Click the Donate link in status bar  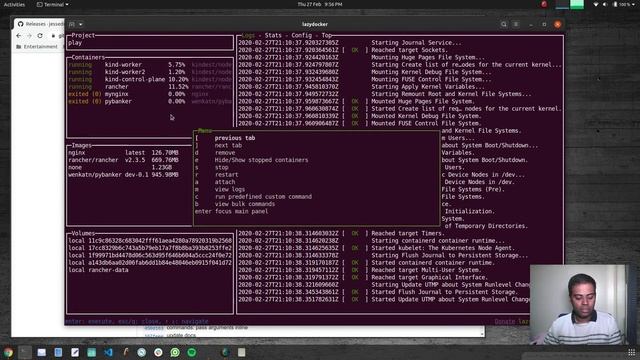tap(504, 322)
